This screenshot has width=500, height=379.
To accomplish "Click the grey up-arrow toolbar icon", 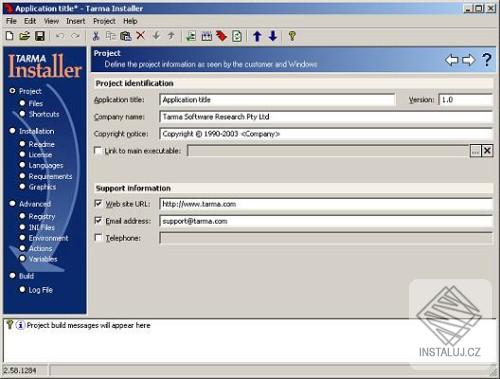I will 171,35.
